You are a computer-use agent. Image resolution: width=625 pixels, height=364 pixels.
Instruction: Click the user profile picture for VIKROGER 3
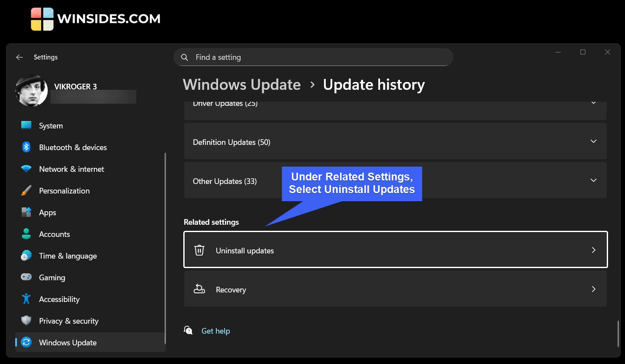click(32, 90)
